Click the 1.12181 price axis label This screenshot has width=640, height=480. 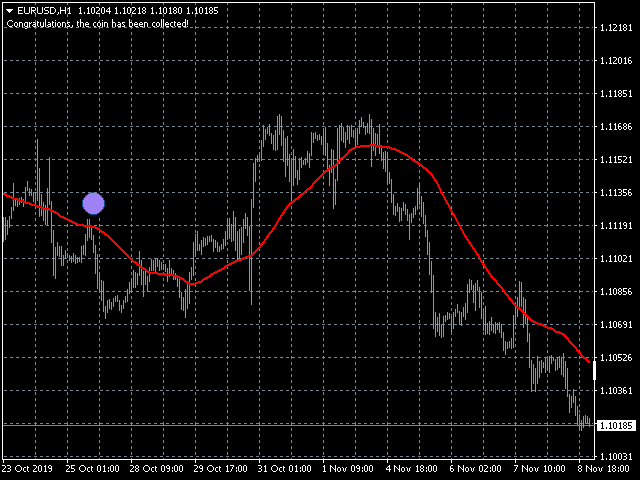[x=617, y=28]
